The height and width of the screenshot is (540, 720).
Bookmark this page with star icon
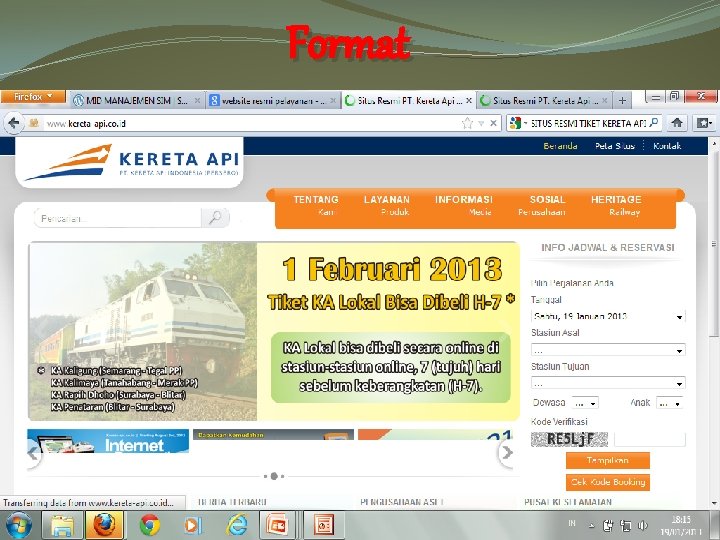(467, 123)
